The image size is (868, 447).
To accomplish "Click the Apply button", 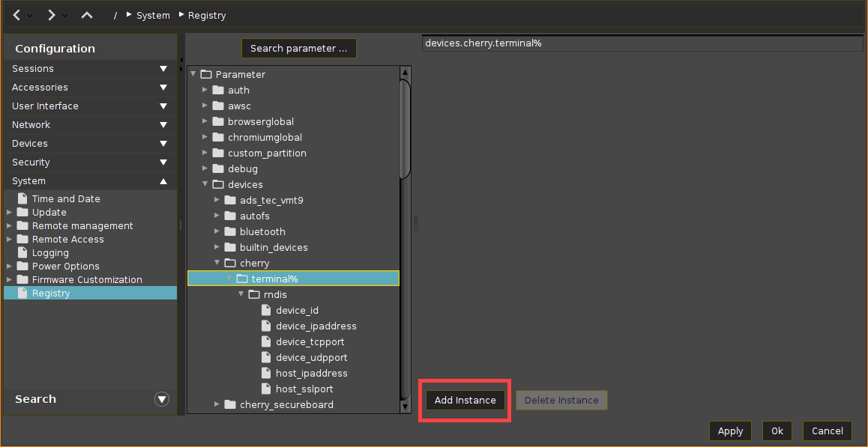I will click(x=730, y=431).
